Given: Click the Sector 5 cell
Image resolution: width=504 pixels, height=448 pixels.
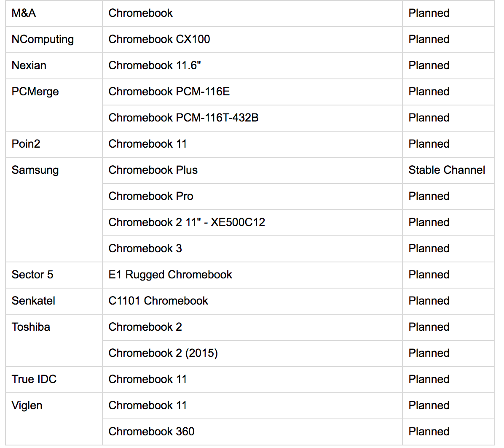Looking at the screenshot, I should pyautogui.click(x=32, y=275).
